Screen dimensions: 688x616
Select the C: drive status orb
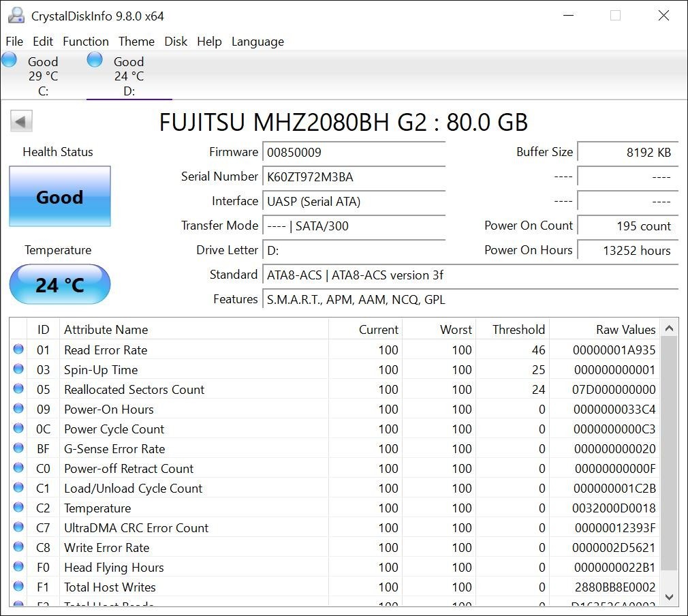click(x=10, y=59)
